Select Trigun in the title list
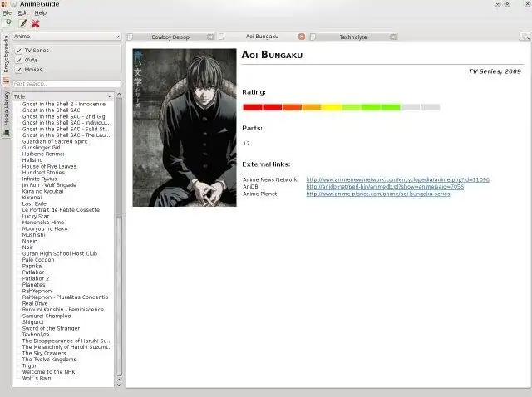Viewport: 532px width, 397px height. pyautogui.click(x=30, y=365)
